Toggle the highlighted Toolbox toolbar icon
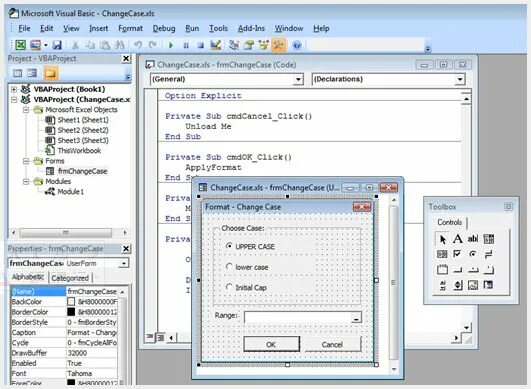 [x=278, y=45]
